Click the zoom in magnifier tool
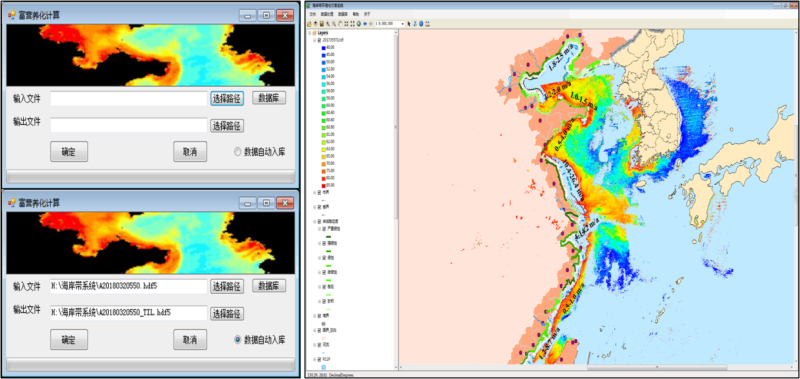Image resolution: width=800 pixels, height=379 pixels. point(328,23)
